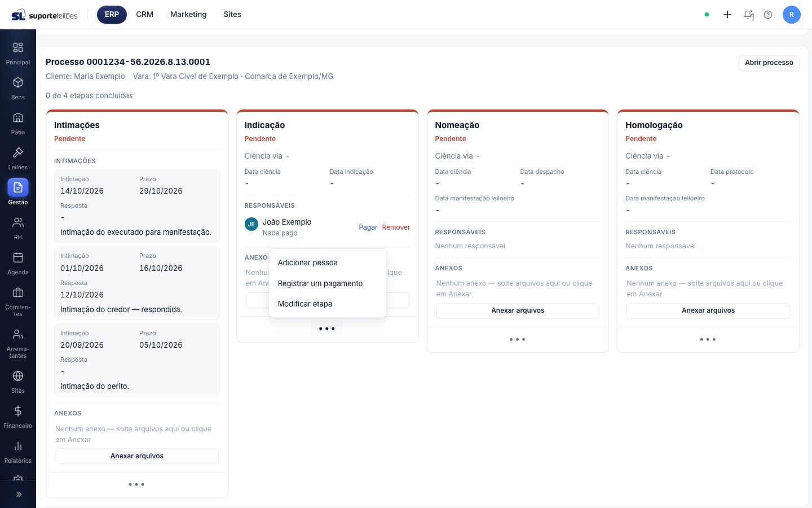Screen dimensions: 812x508
Task: Select intimação dated 14/10/2026
Action: pos(137,206)
